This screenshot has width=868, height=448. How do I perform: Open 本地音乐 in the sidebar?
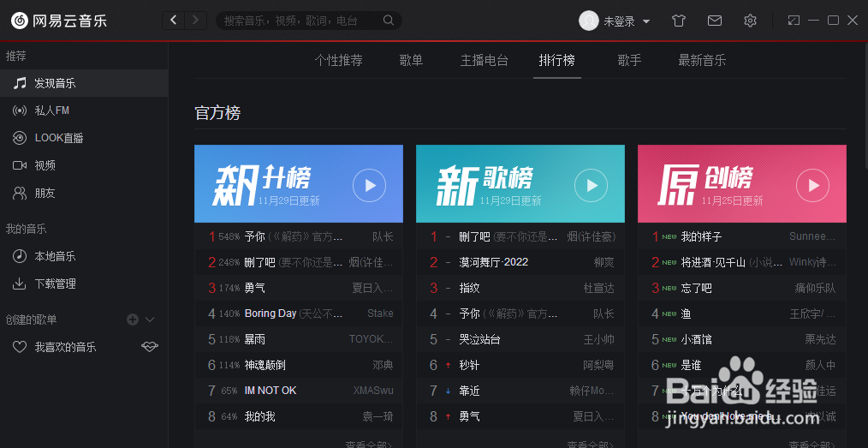pos(84,256)
